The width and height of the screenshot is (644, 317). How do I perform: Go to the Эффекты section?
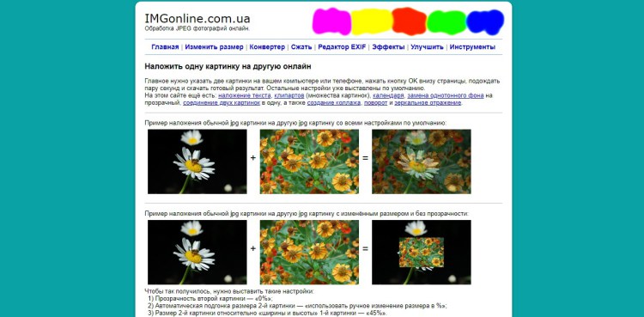[x=388, y=47]
